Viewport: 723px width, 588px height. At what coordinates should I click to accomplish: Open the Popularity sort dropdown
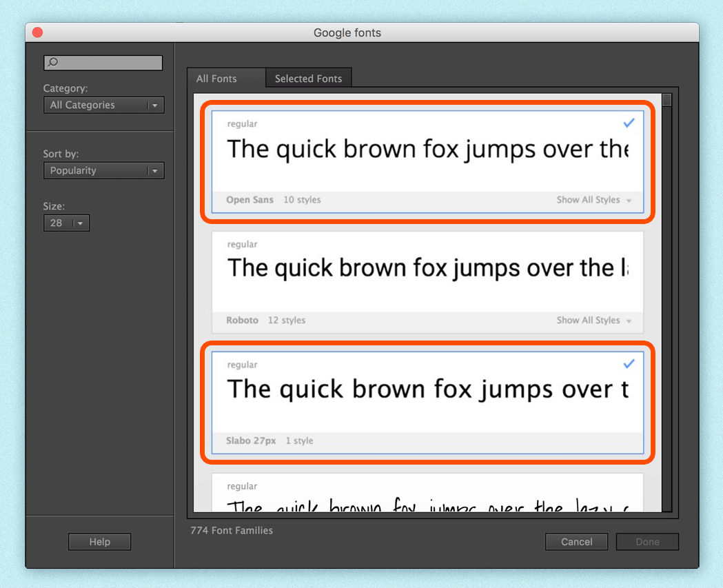(104, 171)
